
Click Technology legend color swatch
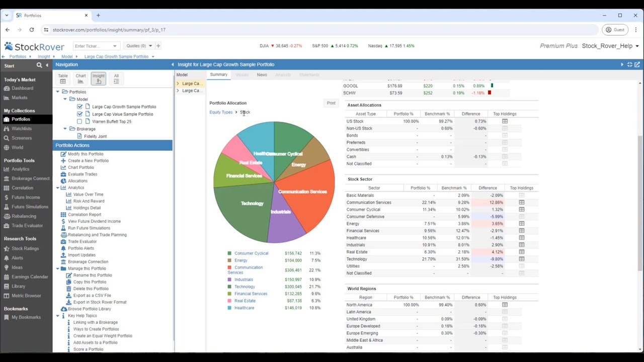click(229, 287)
